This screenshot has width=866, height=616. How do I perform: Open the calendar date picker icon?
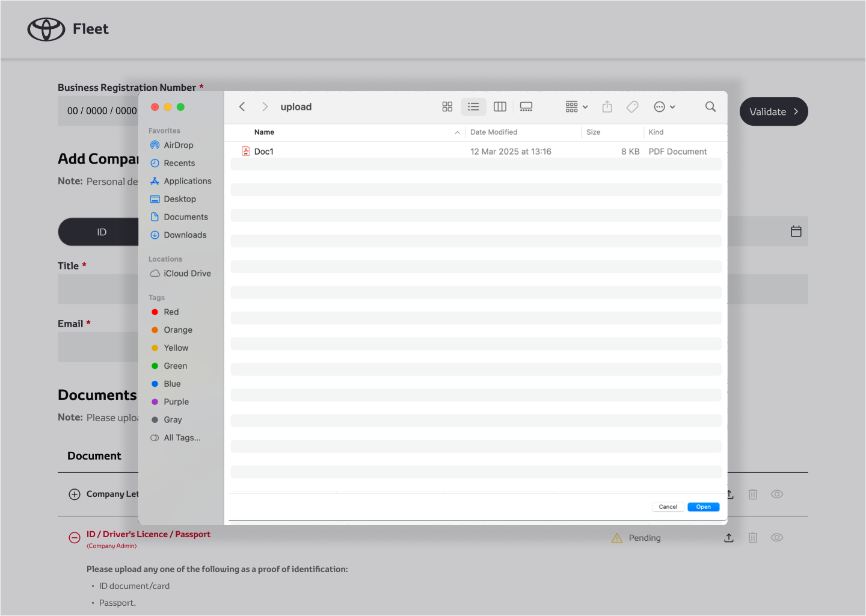[x=796, y=232]
